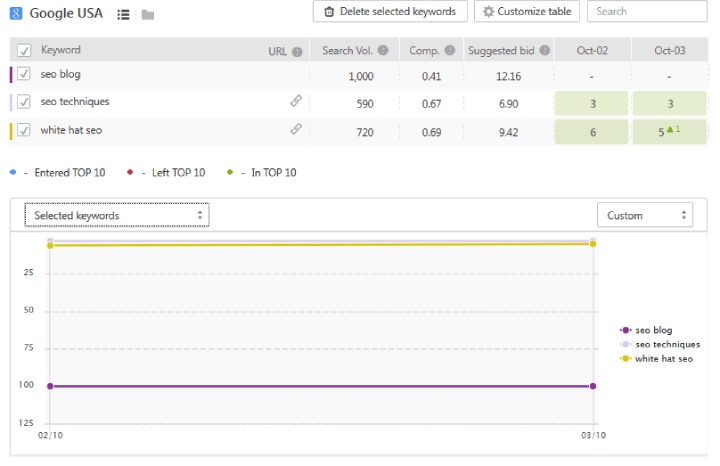Sort by the Search Vol. column header
This screenshot has height=466, width=720.
pyautogui.click(x=347, y=51)
